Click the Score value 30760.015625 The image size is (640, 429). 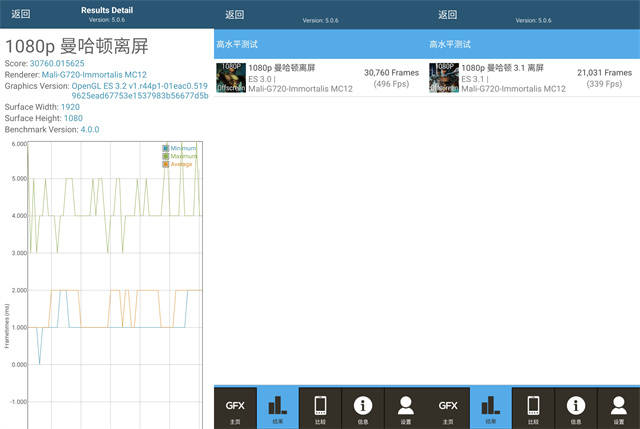[x=57, y=64]
